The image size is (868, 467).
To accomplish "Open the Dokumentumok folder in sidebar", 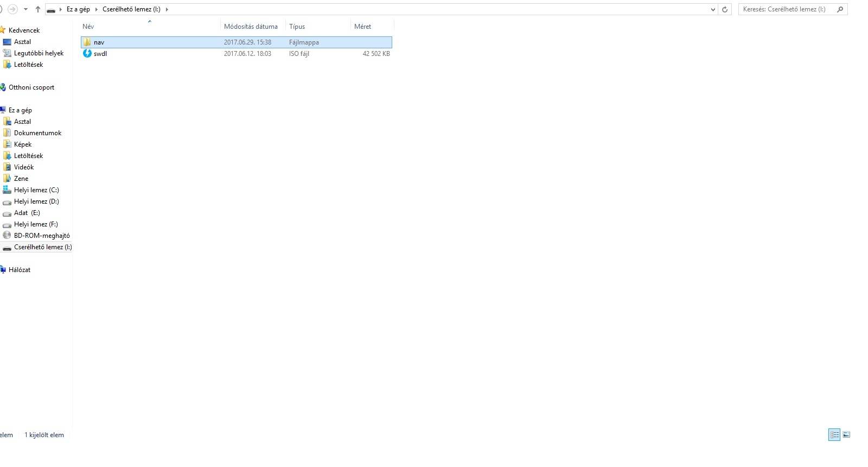I will point(37,133).
